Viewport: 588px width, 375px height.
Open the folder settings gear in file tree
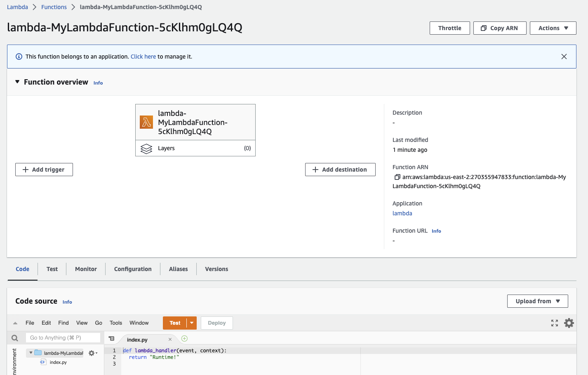point(93,353)
